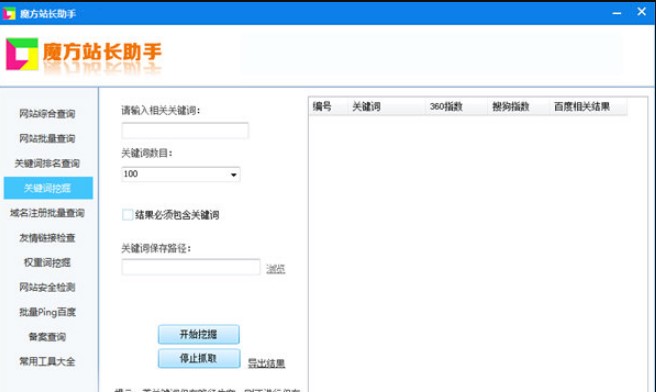This screenshot has width=656, height=392.
Task: Click the 360指数 column header
Action: point(456,107)
